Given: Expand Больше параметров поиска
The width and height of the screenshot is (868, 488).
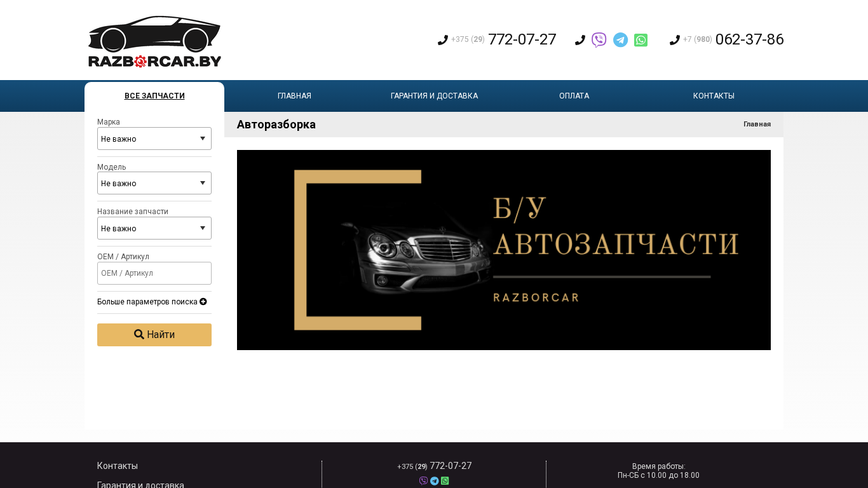Looking at the screenshot, I should 152,302.
